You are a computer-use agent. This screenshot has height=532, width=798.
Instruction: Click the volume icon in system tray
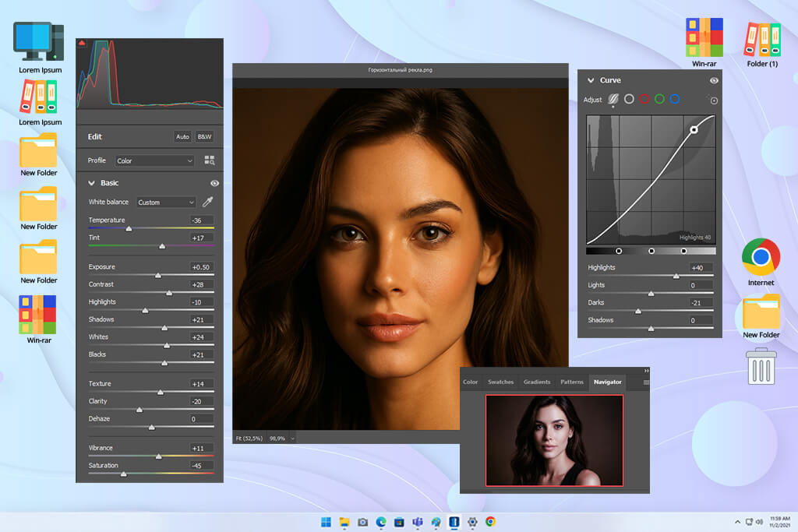pyautogui.click(x=759, y=522)
